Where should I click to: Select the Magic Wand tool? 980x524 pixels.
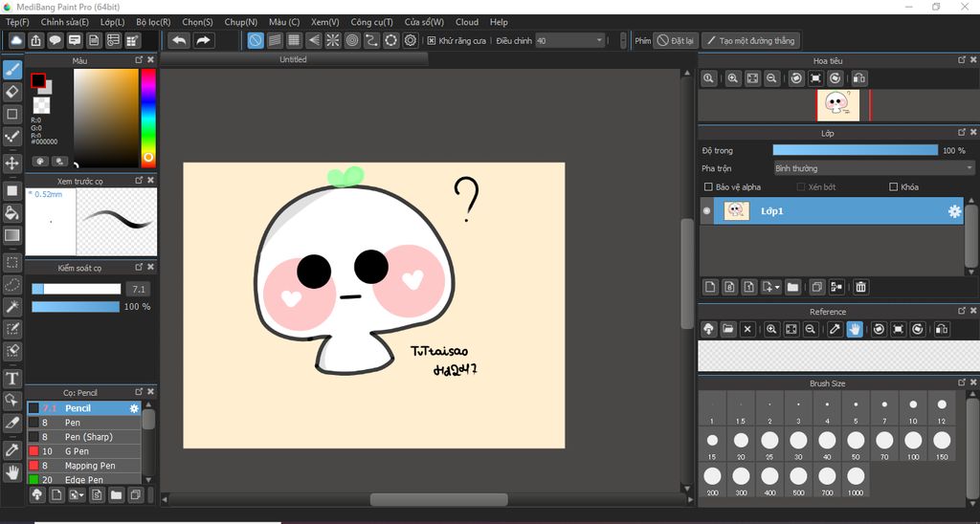tap(11, 307)
